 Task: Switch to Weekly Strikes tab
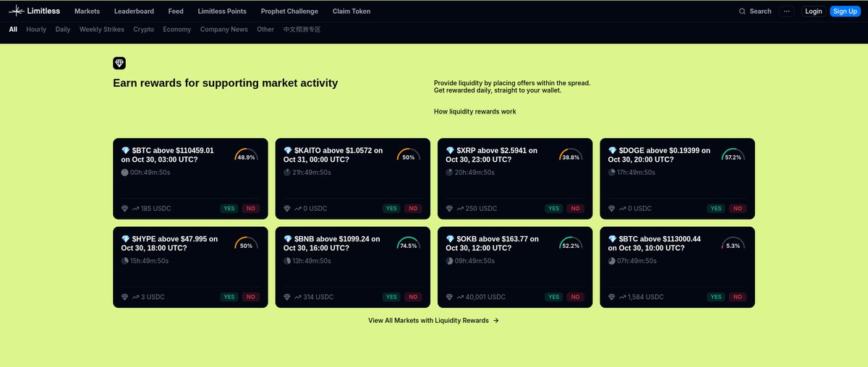pyautogui.click(x=102, y=30)
